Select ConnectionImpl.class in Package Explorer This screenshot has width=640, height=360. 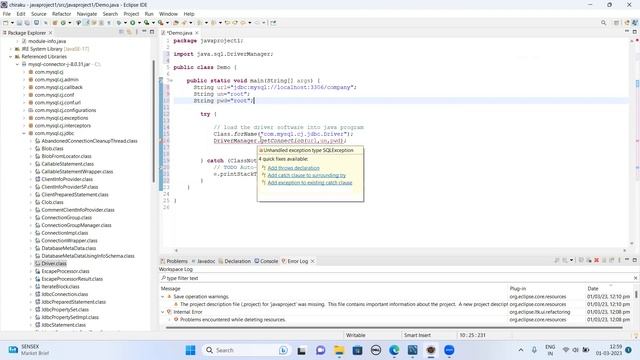pyautogui.click(x=64, y=233)
